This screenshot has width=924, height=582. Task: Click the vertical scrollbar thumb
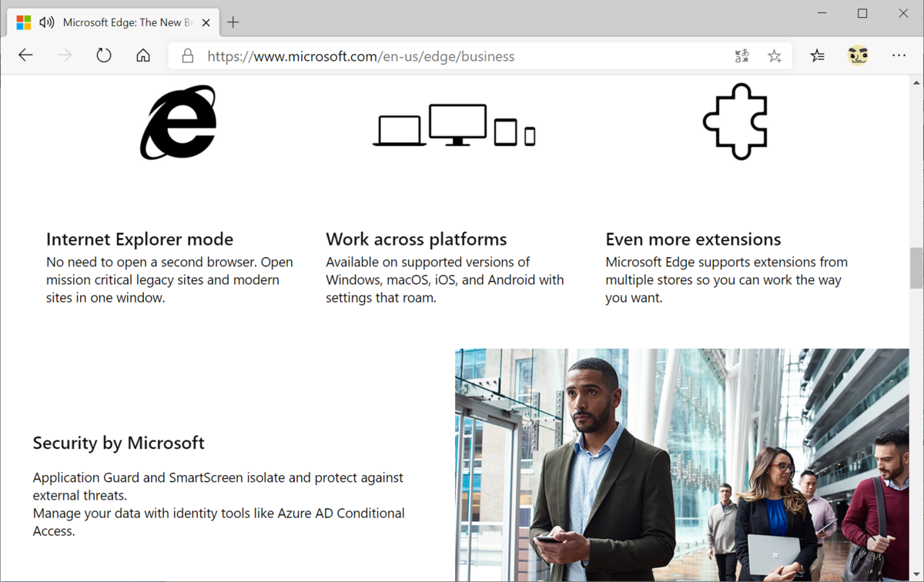pyautogui.click(x=916, y=268)
